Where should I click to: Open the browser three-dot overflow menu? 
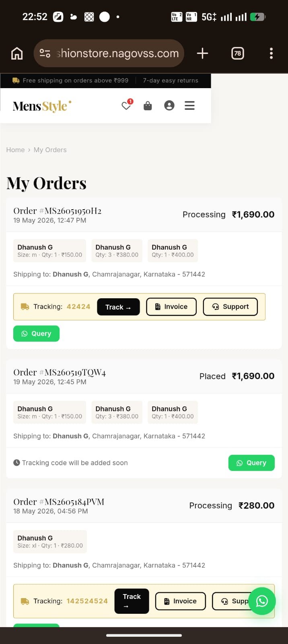(271, 53)
